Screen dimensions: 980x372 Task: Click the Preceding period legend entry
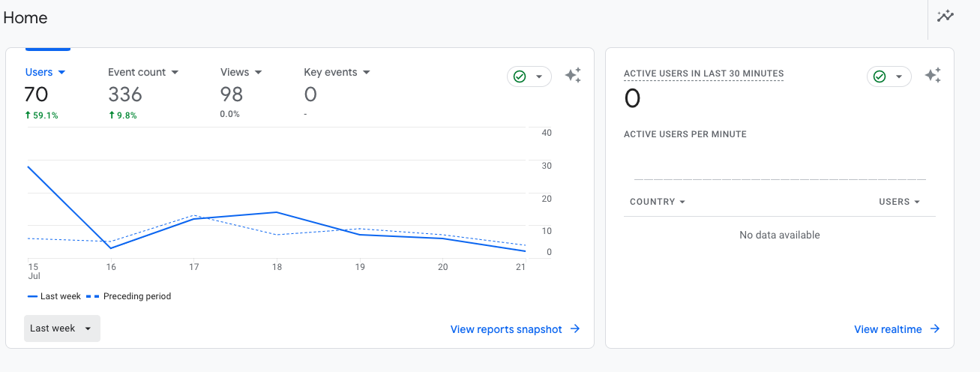[136, 296]
